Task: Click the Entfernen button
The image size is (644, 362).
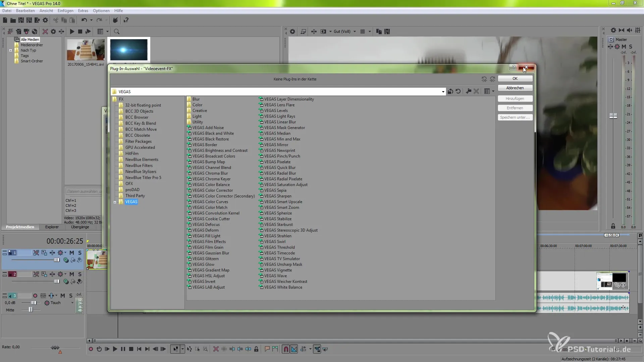Action: pos(515,108)
